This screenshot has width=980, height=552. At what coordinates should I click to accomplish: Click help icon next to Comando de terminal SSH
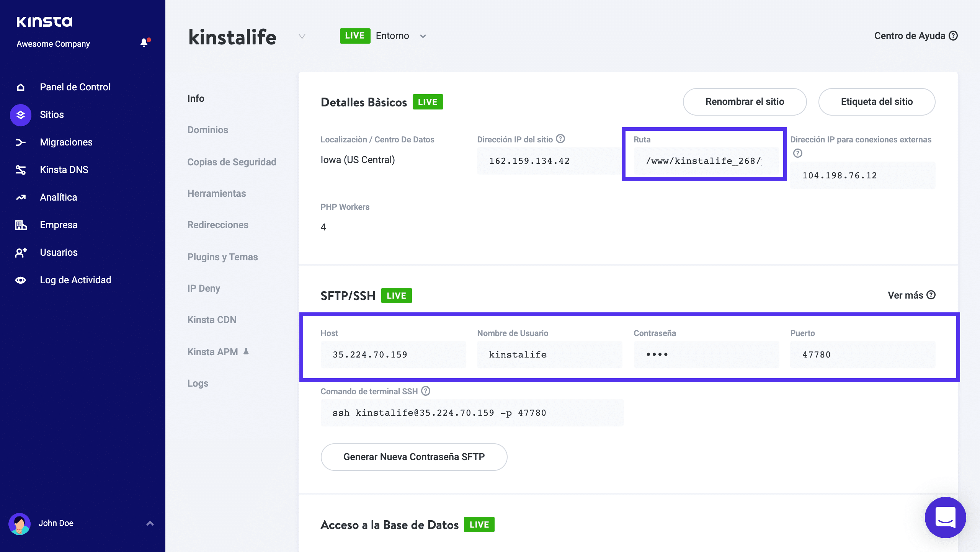[x=426, y=391]
